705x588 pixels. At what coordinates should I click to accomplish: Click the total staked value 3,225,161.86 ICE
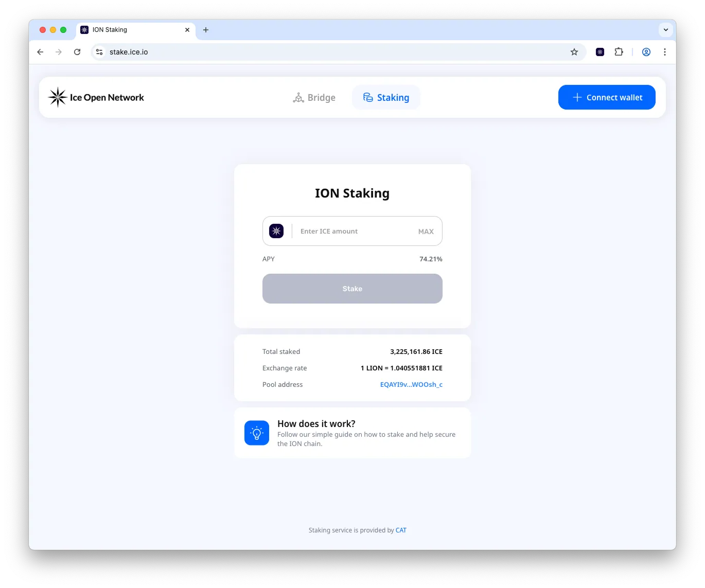coord(416,352)
